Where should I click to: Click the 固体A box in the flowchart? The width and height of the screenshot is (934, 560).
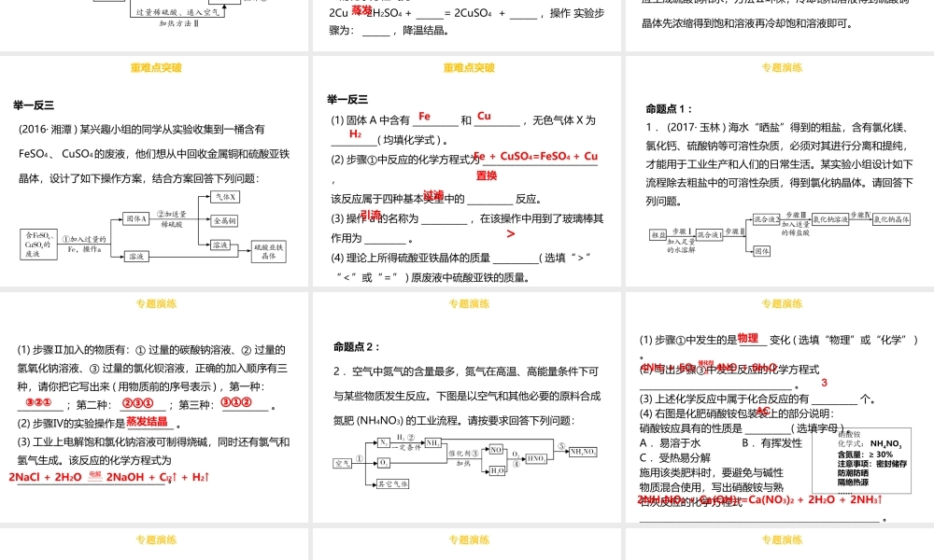[135, 218]
